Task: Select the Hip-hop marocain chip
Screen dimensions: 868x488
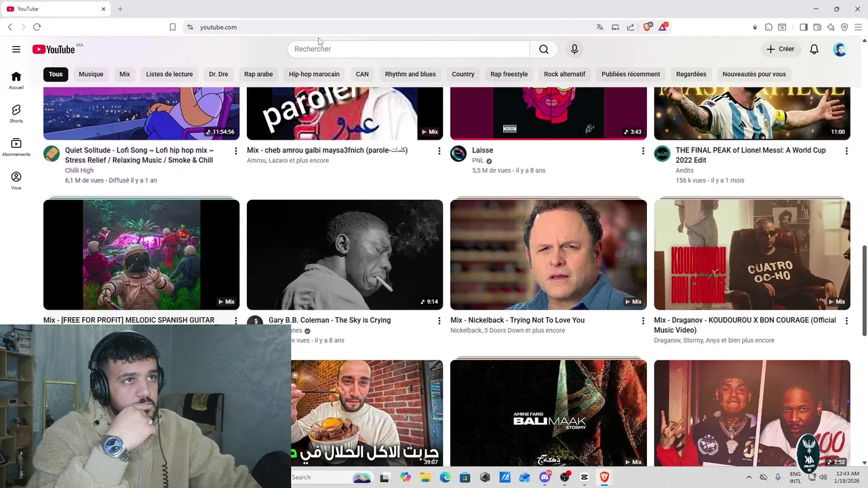Action: [x=314, y=74]
